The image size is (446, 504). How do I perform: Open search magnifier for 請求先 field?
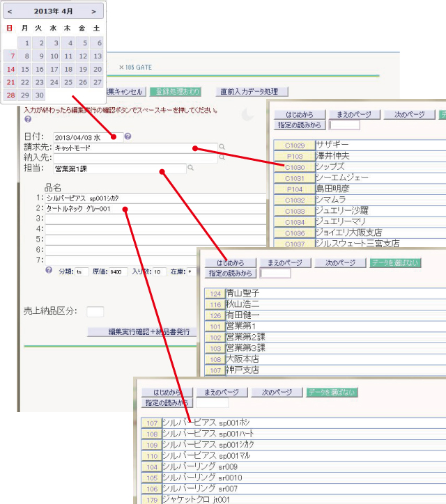coord(222,147)
